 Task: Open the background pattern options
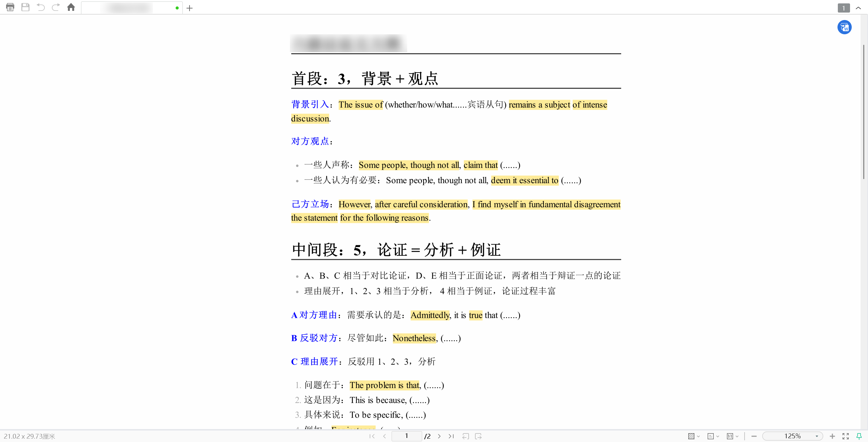[691, 436]
